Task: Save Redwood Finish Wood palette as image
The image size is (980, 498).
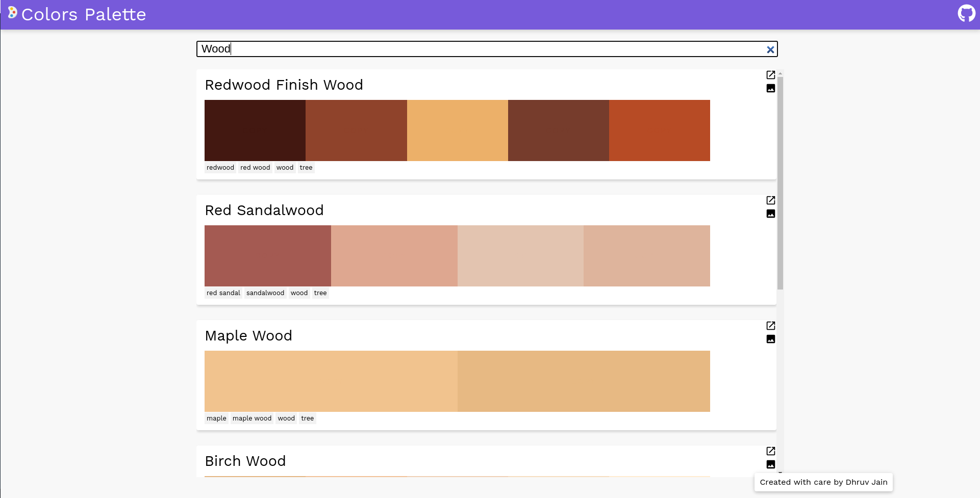Action: pyautogui.click(x=770, y=88)
